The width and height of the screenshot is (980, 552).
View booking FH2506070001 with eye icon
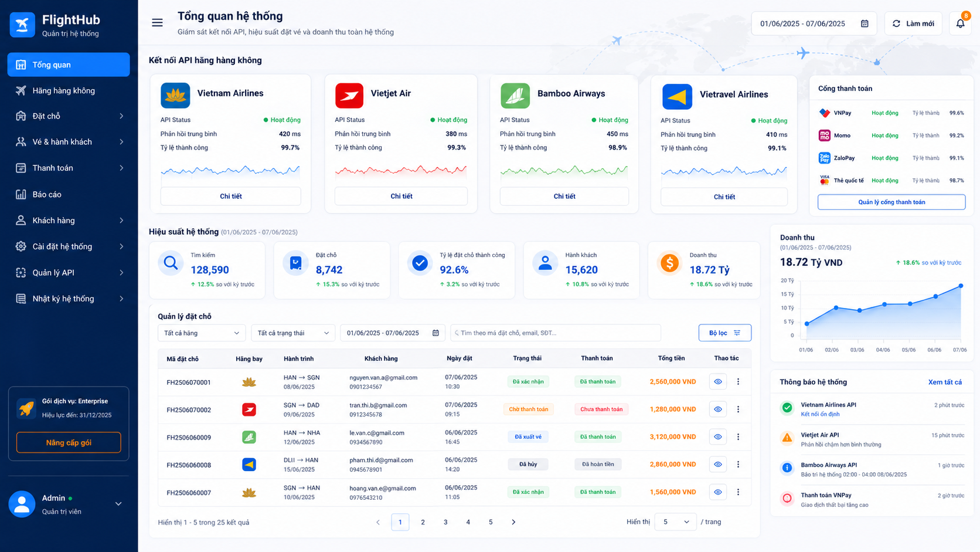click(718, 382)
